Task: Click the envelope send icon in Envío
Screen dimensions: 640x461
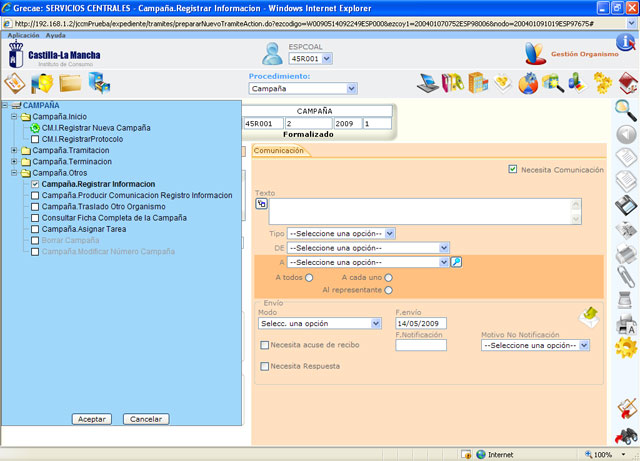Action: (589, 317)
